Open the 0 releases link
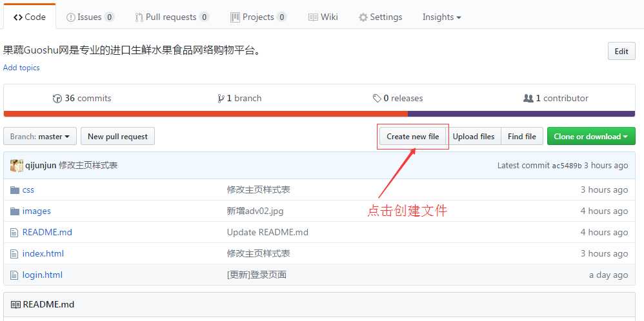The width and height of the screenshot is (644, 321). tap(397, 99)
